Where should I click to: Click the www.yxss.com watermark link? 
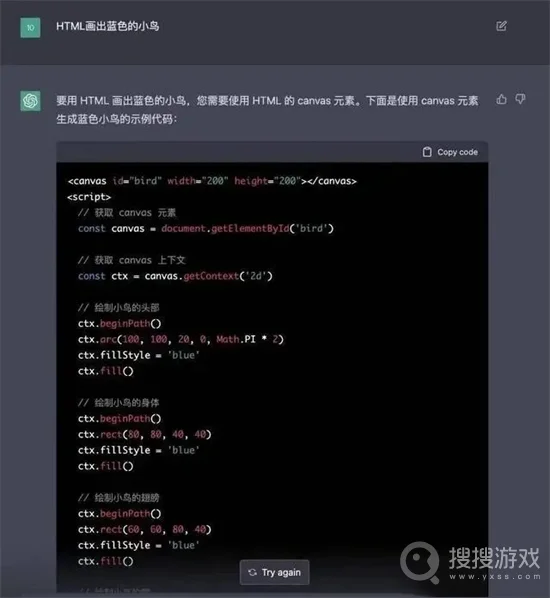click(x=495, y=577)
